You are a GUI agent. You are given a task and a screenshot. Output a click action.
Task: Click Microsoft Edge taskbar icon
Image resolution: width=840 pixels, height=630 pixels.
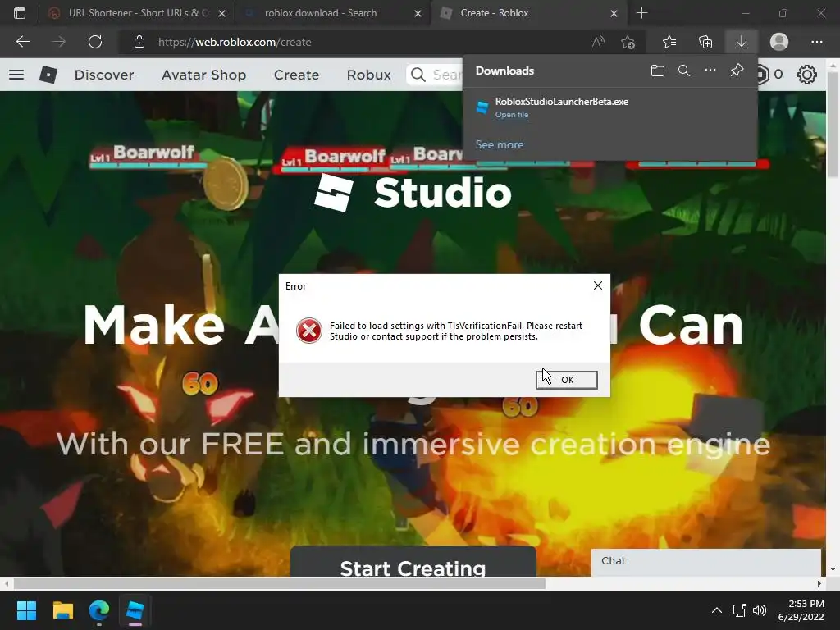point(99,610)
